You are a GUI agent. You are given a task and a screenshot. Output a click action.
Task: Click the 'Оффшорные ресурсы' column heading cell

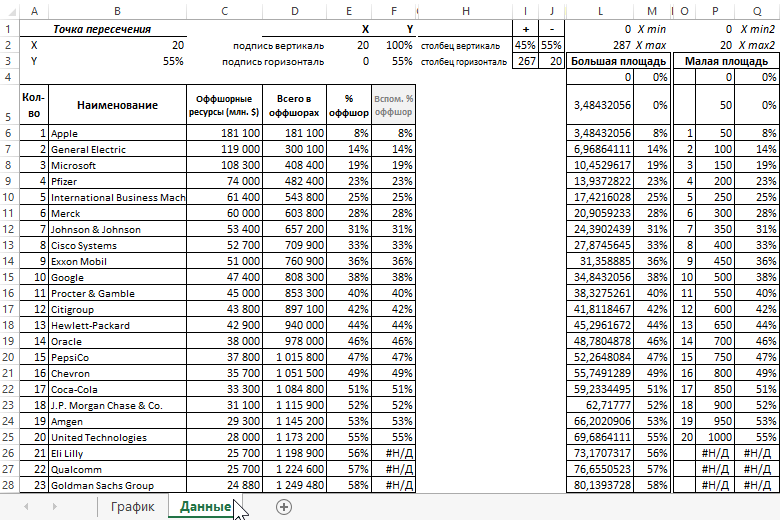click(224, 105)
